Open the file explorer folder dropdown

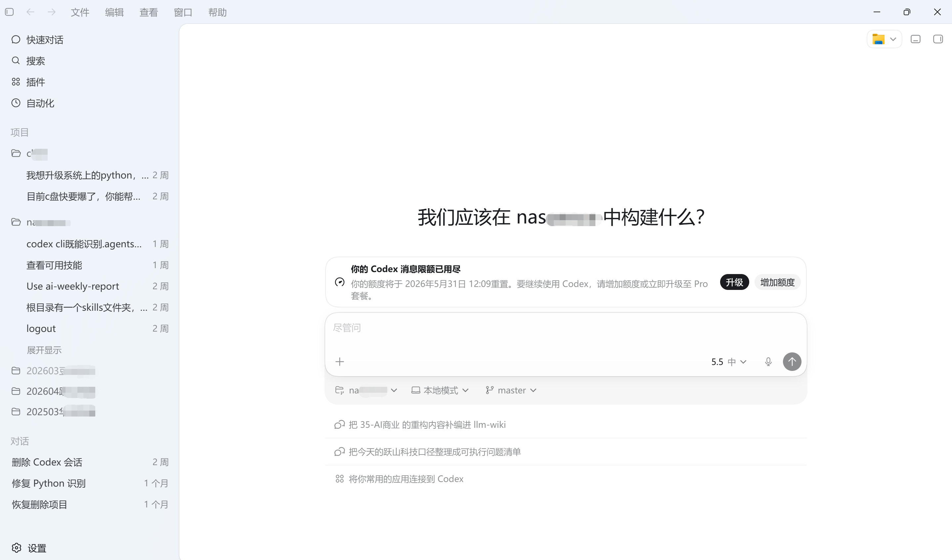(x=884, y=39)
